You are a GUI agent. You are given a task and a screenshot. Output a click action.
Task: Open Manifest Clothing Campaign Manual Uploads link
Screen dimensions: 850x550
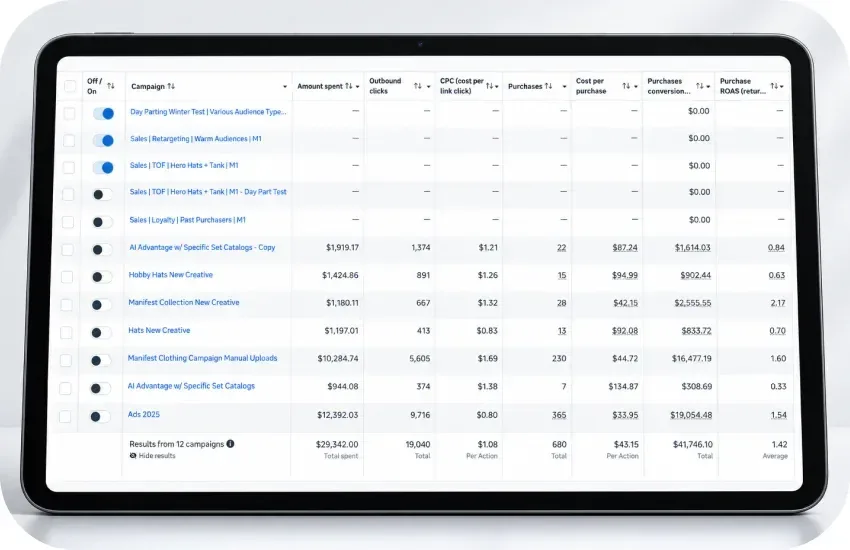pyautogui.click(x=202, y=358)
